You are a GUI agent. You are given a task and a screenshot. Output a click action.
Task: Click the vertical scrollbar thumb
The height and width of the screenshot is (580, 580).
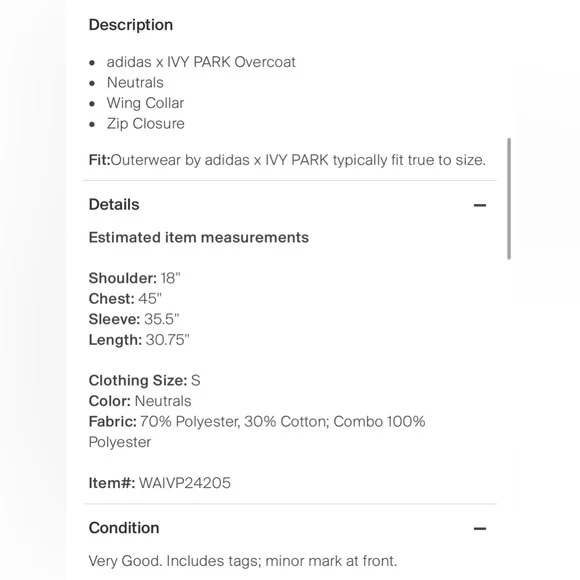pyautogui.click(x=509, y=199)
